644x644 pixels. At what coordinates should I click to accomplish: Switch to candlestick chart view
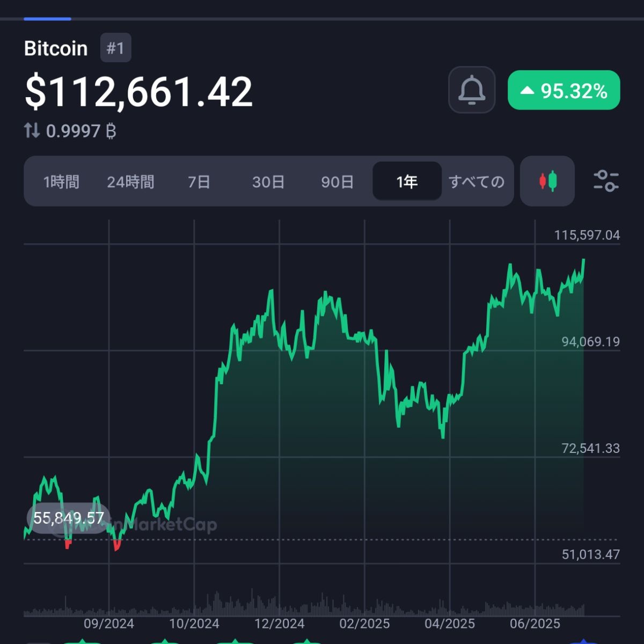coord(547,181)
